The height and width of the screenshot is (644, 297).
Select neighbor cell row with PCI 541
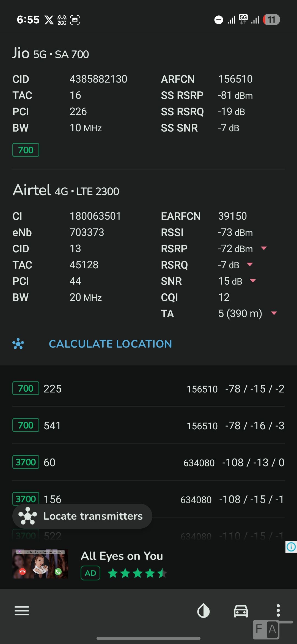[x=148, y=425]
